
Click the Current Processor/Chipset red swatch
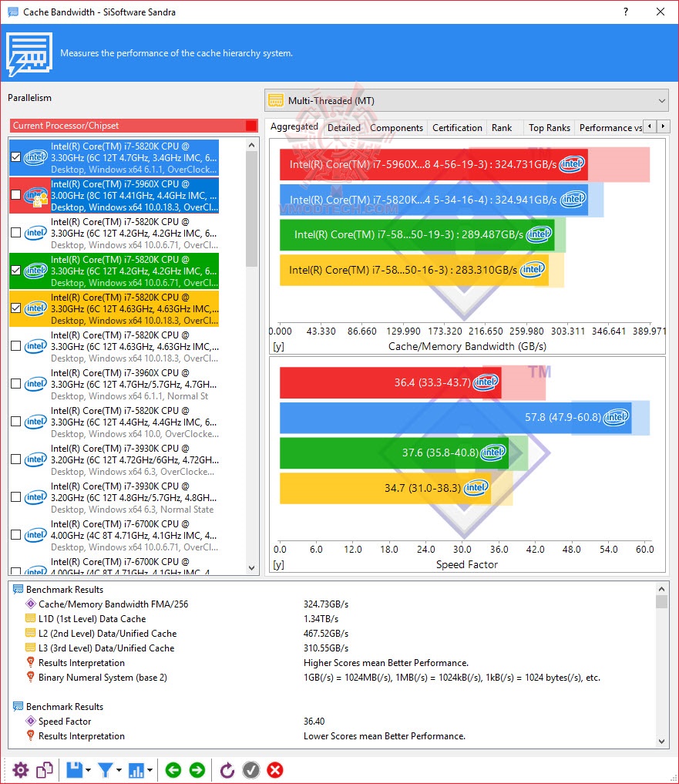pos(251,126)
